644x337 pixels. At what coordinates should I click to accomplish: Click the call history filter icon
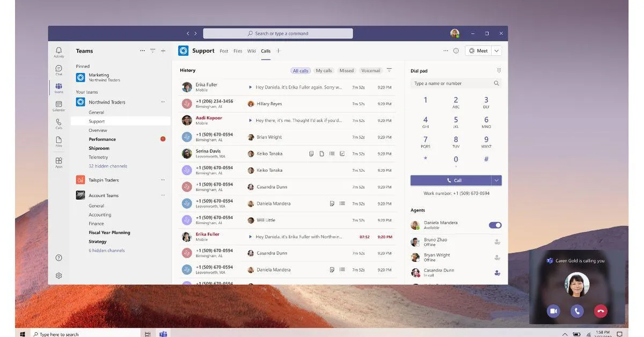click(389, 70)
